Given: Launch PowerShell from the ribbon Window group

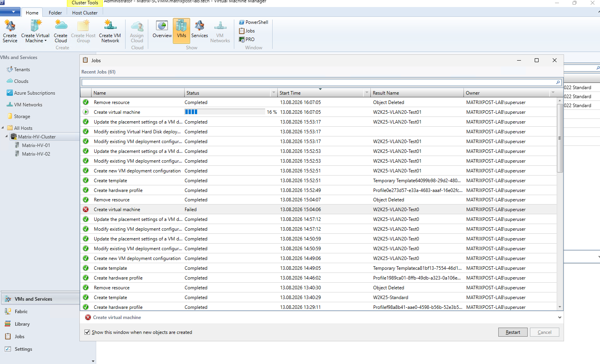Looking at the screenshot, I should coord(253,22).
